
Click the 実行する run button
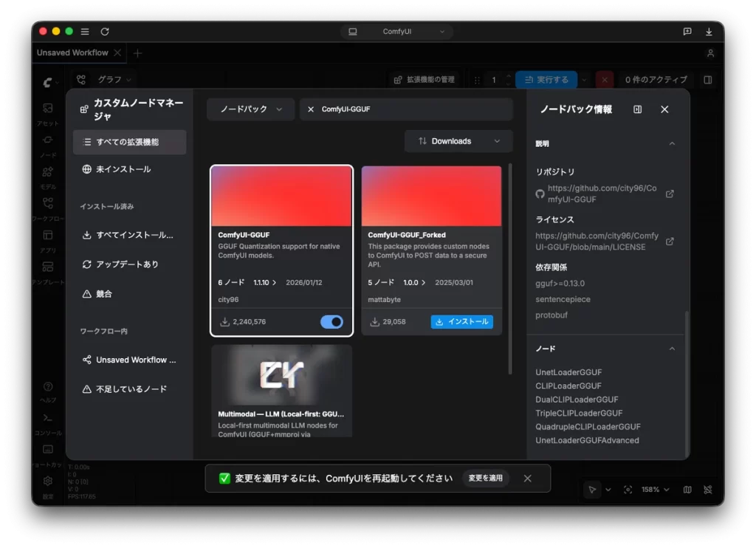(546, 80)
